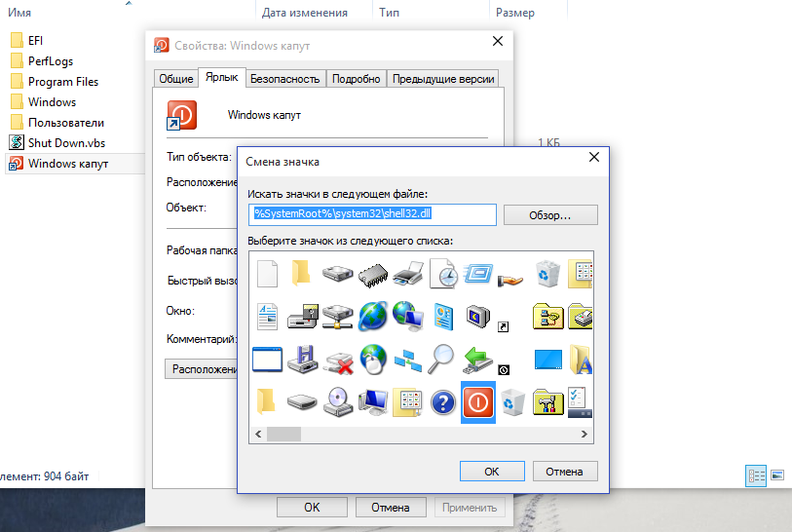Click OK in the Свойства window
Image resolution: width=792 pixels, height=532 pixels.
pos(312,508)
